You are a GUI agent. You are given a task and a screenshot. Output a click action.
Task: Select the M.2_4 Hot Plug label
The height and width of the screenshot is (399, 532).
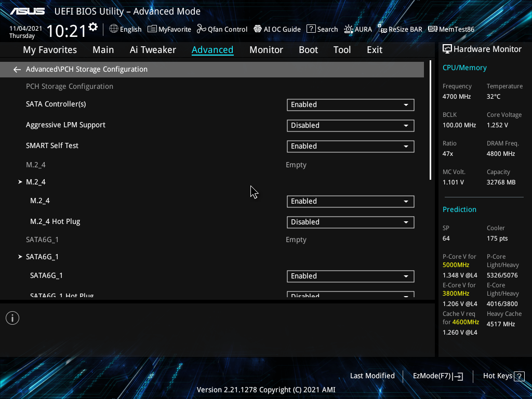pos(55,221)
